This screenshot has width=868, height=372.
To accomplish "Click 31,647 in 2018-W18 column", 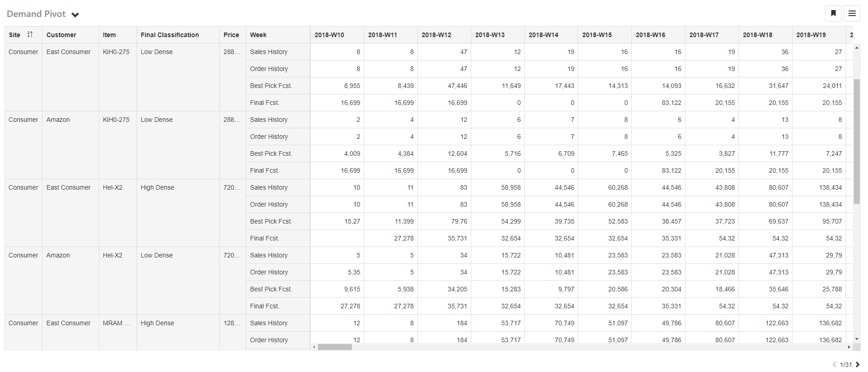I will pyautogui.click(x=778, y=86).
